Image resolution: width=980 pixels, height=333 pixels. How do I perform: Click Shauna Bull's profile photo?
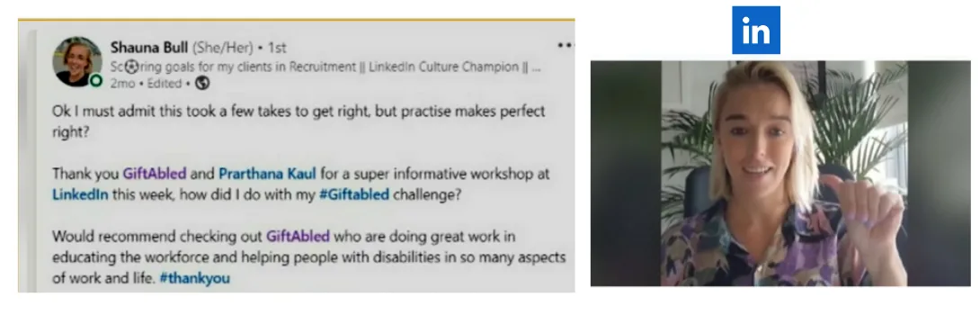tap(77, 60)
